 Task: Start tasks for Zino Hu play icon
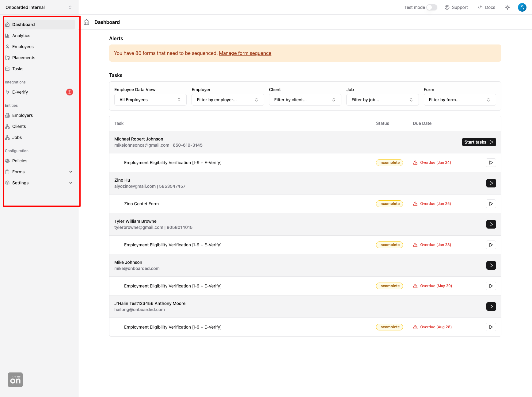(491, 183)
